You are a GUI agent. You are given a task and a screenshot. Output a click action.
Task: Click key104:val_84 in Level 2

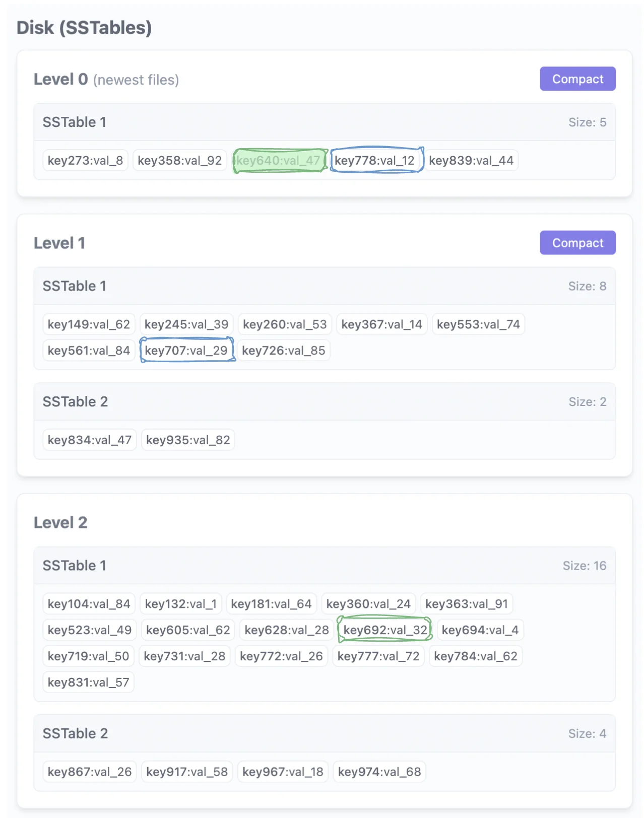[x=89, y=604]
